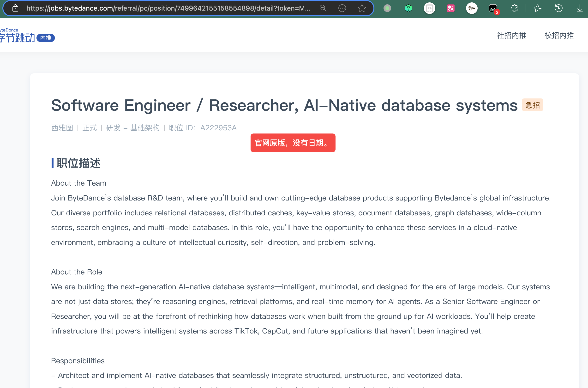
Task: Open the round WMW extension icon
Action: [x=472, y=8]
